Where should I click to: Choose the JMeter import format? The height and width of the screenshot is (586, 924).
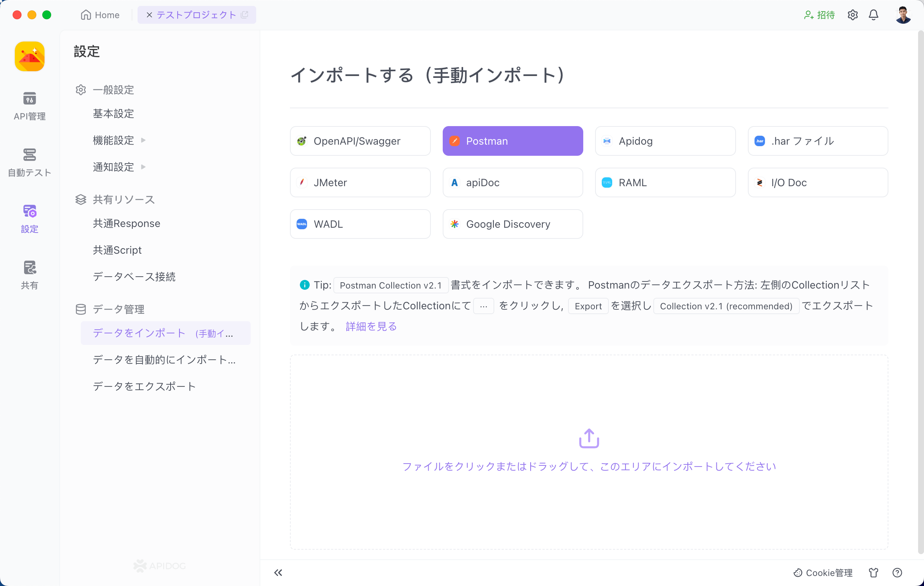pyautogui.click(x=360, y=182)
